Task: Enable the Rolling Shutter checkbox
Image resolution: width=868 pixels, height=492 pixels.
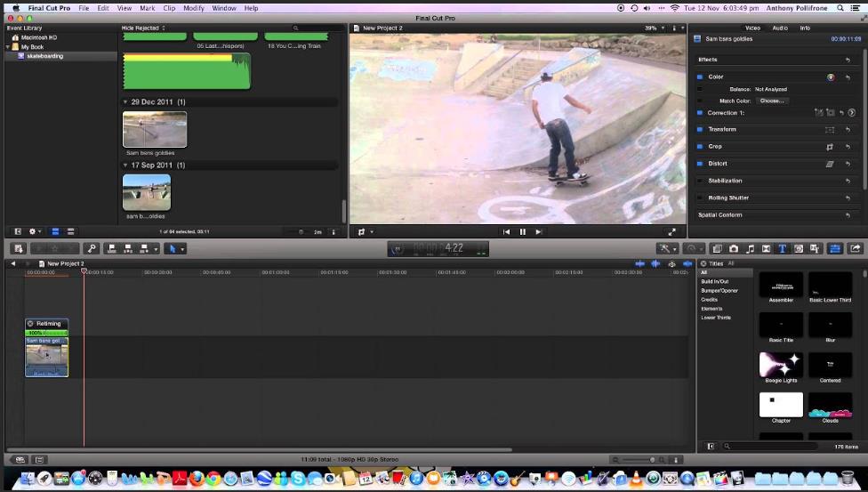Action: point(700,198)
